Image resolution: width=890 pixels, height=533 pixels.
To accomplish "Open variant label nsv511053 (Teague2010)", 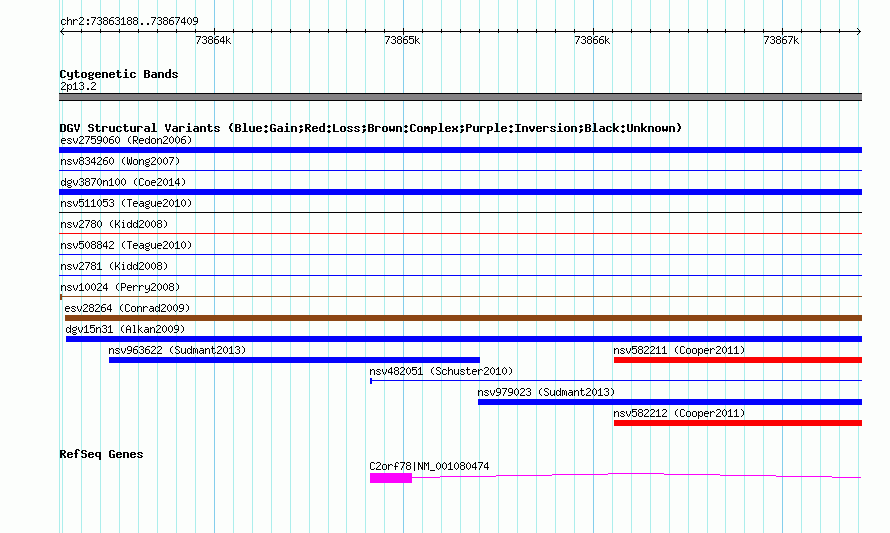I will point(126,203).
